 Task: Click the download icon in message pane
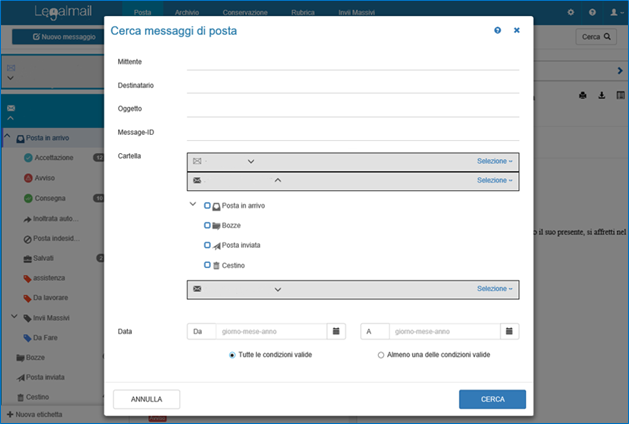(602, 96)
